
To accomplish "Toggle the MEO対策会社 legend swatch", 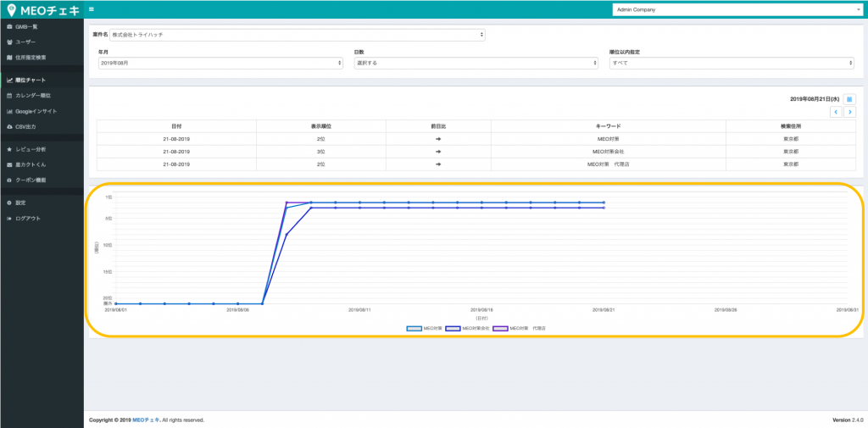I will (453, 328).
